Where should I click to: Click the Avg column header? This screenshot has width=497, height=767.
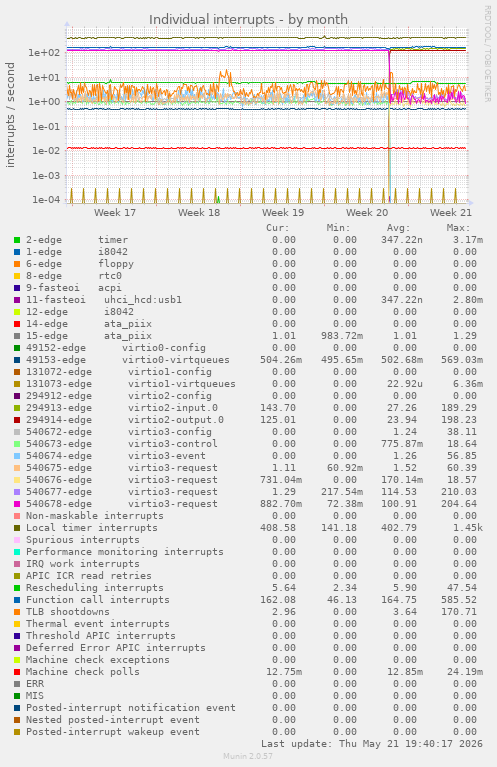pyautogui.click(x=399, y=228)
